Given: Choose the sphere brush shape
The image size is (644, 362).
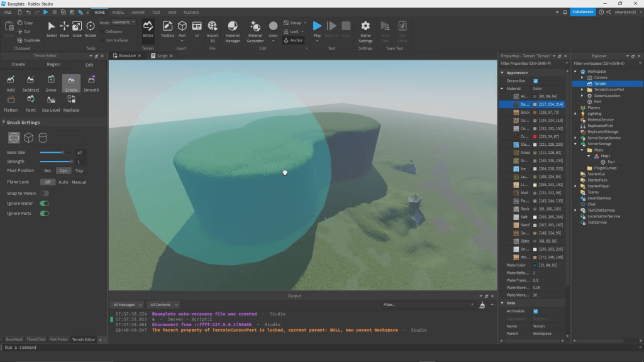Looking at the screenshot, I should tap(14, 138).
